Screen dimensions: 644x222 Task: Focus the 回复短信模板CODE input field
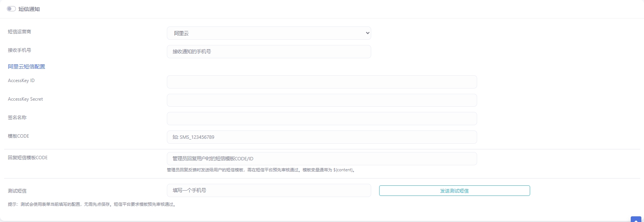point(322,158)
